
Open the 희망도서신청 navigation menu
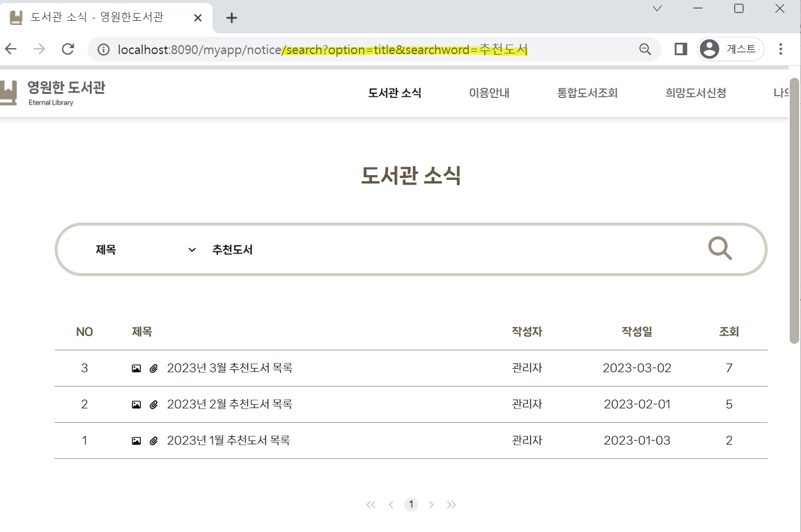pyautogui.click(x=696, y=93)
